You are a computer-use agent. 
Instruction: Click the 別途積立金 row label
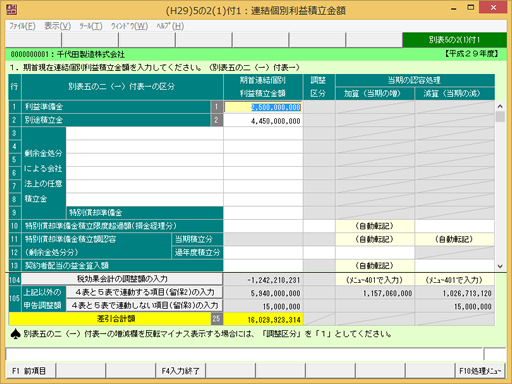pos(44,120)
